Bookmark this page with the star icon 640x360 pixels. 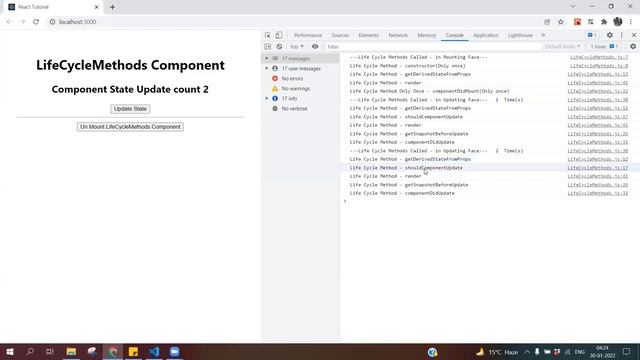coord(561,22)
